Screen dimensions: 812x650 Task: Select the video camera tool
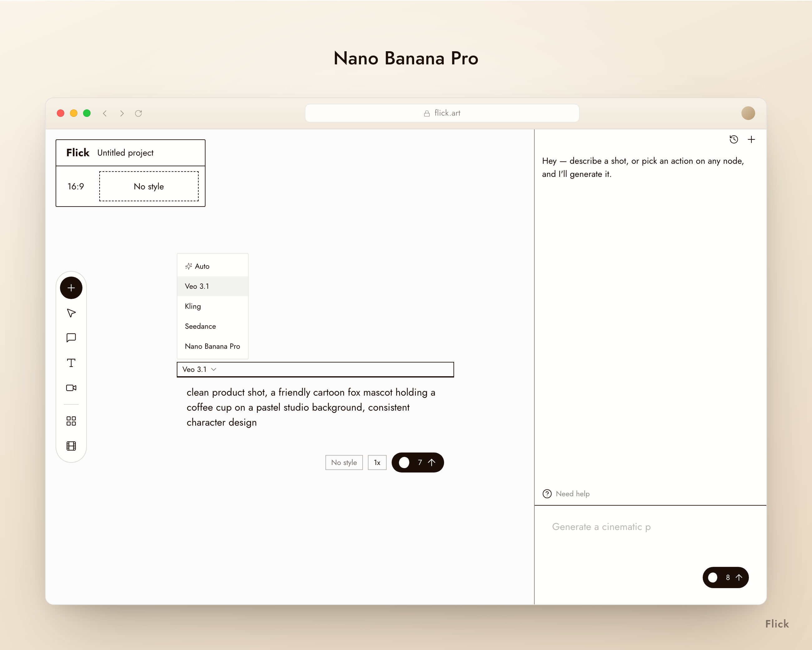[71, 388]
